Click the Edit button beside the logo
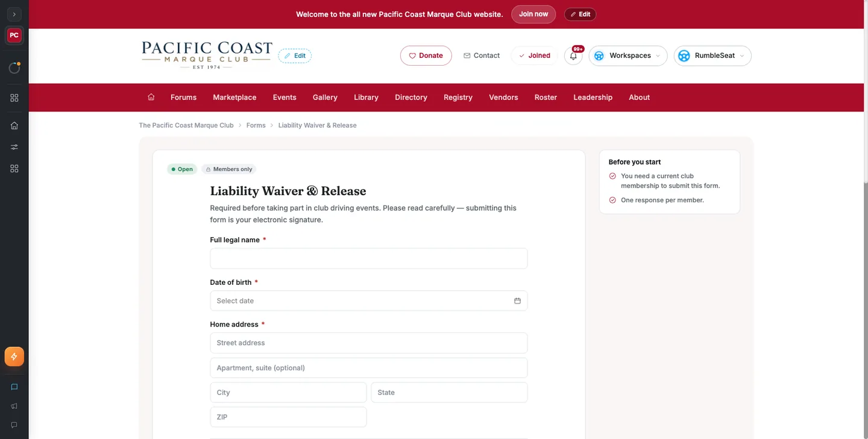The image size is (868, 439). pos(295,55)
